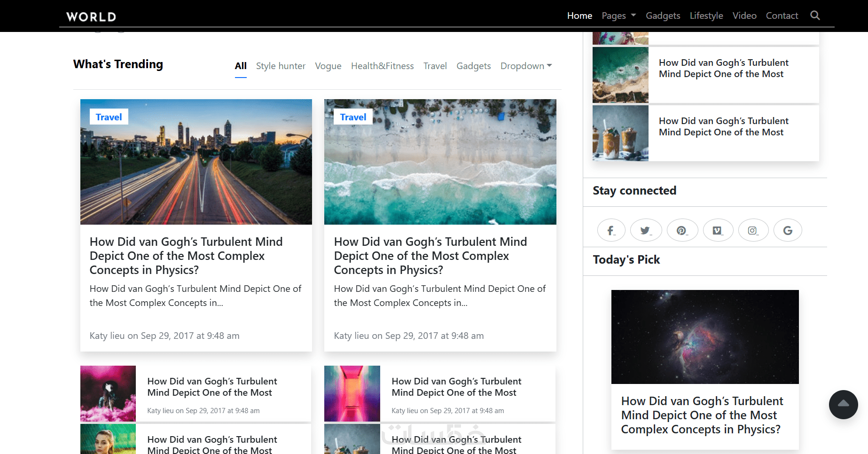Click Travel badge on city highway card
Screen dimensions: 868x454
pos(109,117)
